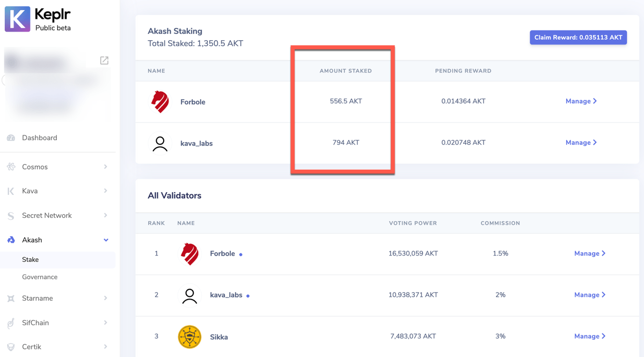Viewport: 644px width, 357px height.
Task: Click the Akash Staking heading
Action: click(x=175, y=31)
